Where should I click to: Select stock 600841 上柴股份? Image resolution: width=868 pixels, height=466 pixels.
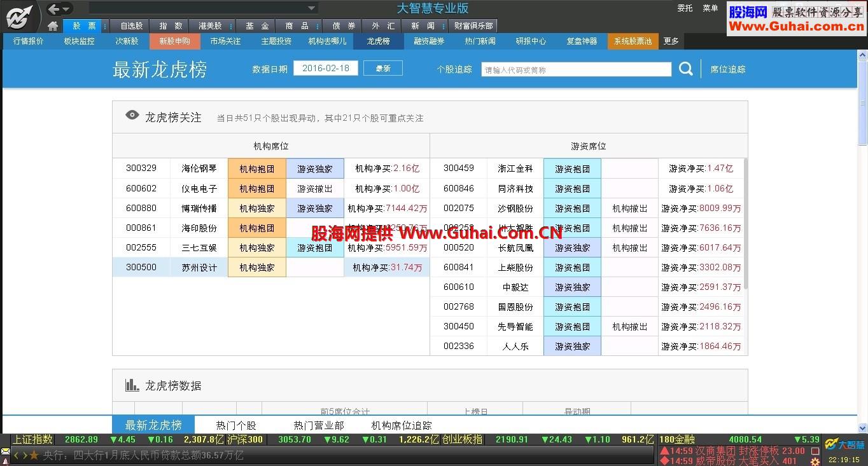[x=586, y=267]
